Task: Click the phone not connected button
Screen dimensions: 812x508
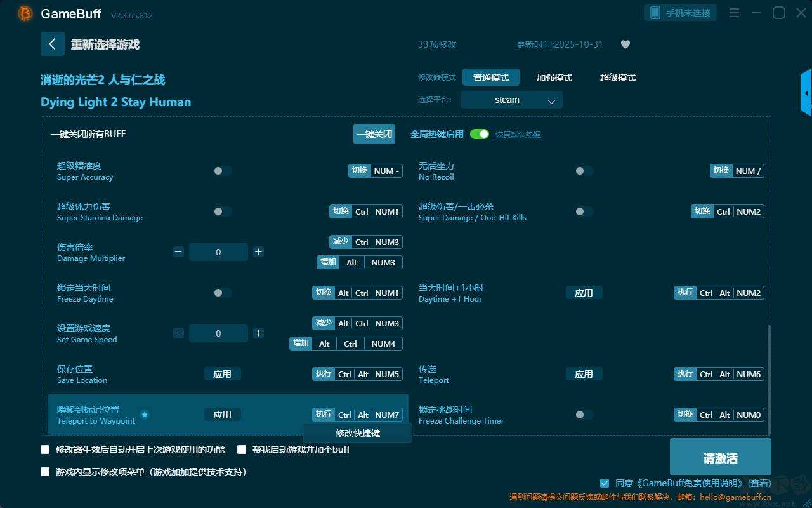Action: pos(681,13)
